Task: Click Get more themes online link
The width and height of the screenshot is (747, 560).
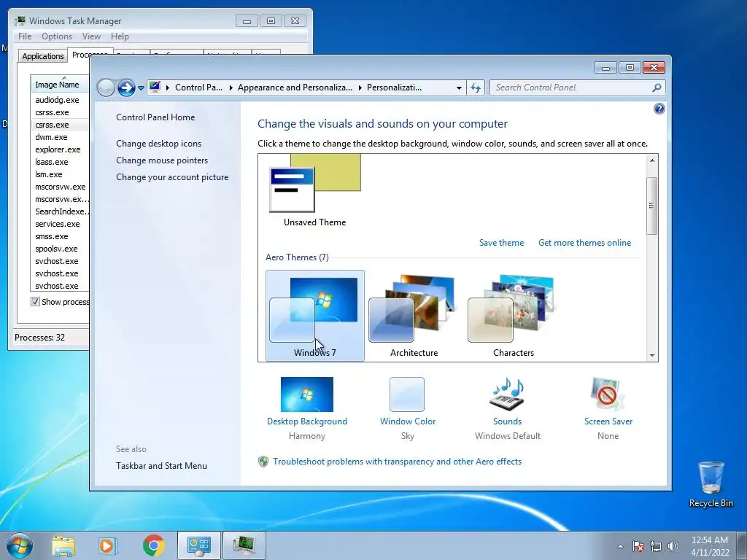Action: [x=584, y=243]
